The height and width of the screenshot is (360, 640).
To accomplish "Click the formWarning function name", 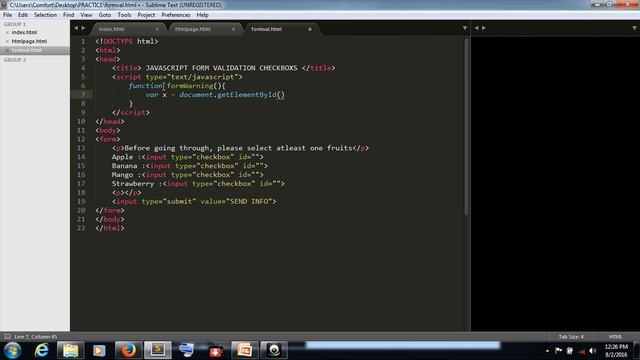I will [x=190, y=86].
